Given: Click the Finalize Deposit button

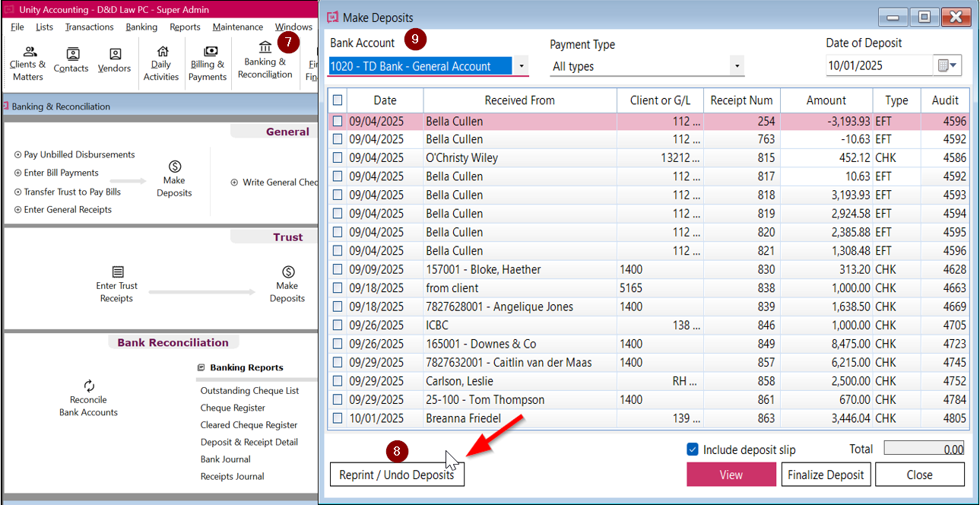Looking at the screenshot, I should click(x=826, y=475).
